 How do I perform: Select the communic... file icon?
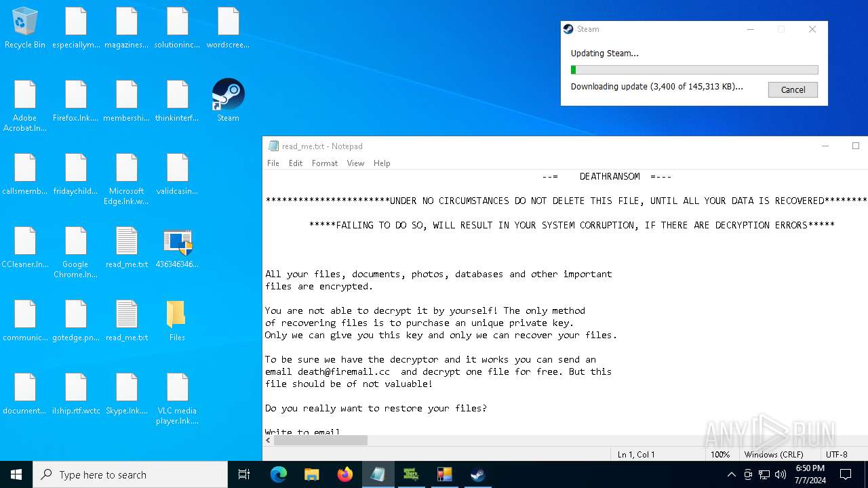click(25, 321)
